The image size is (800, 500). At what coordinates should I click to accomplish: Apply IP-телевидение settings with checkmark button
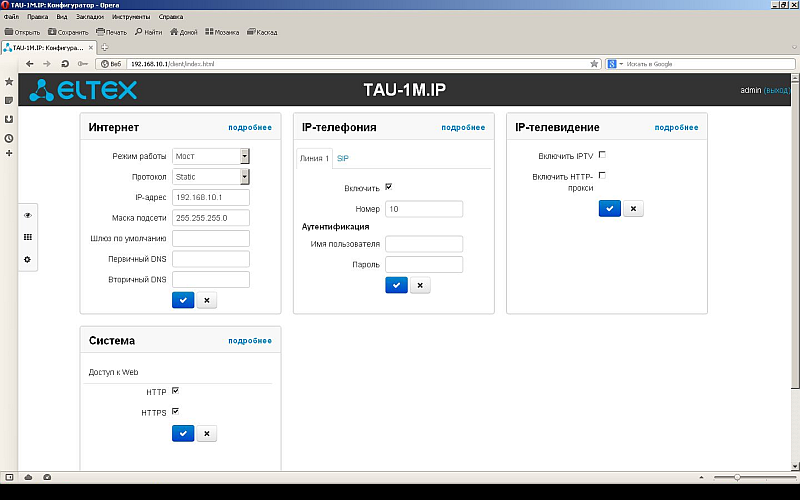tap(610, 208)
